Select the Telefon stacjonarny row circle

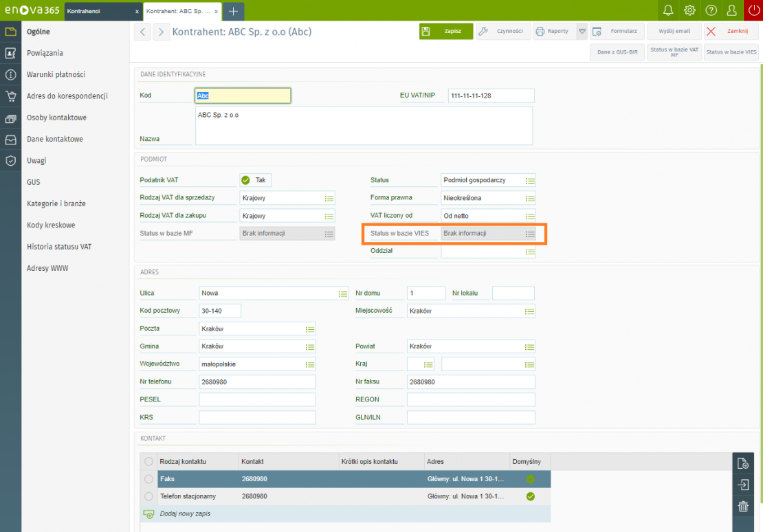148,496
